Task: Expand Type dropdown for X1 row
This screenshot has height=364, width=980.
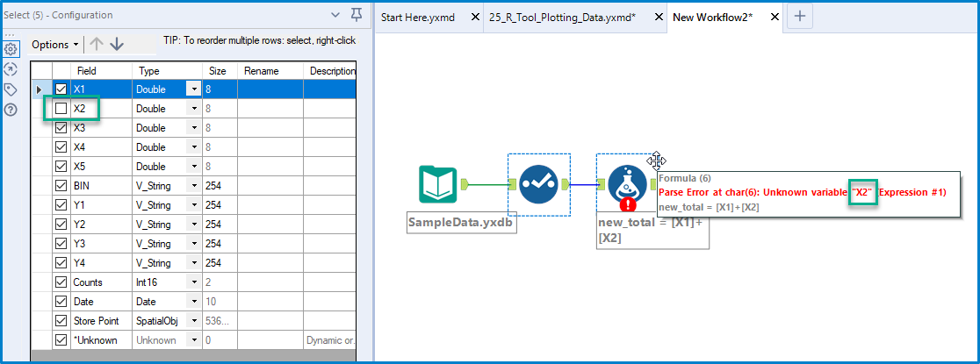Action: click(x=193, y=89)
